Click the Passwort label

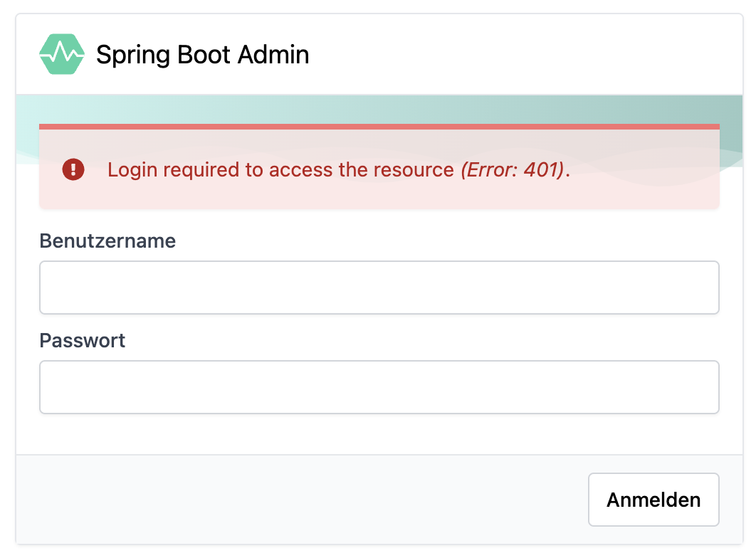(x=82, y=340)
